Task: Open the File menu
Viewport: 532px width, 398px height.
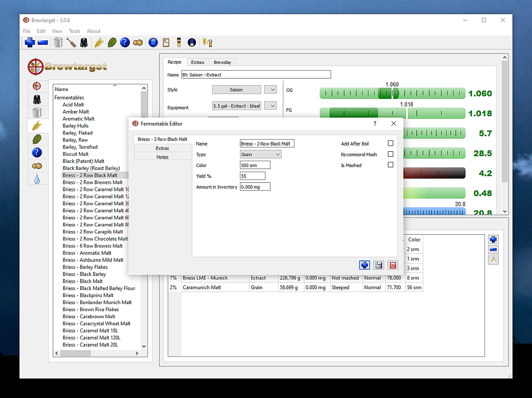Action: [27, 31]
